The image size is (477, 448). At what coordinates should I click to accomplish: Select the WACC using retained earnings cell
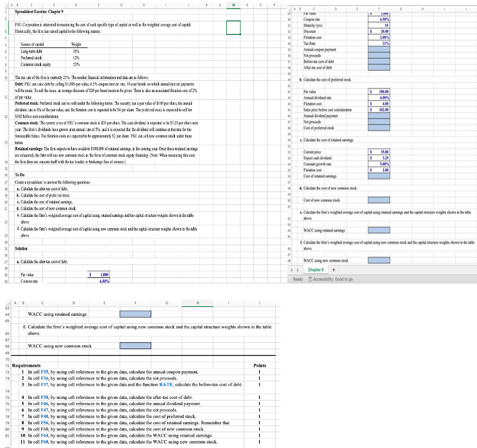(379, 229)
